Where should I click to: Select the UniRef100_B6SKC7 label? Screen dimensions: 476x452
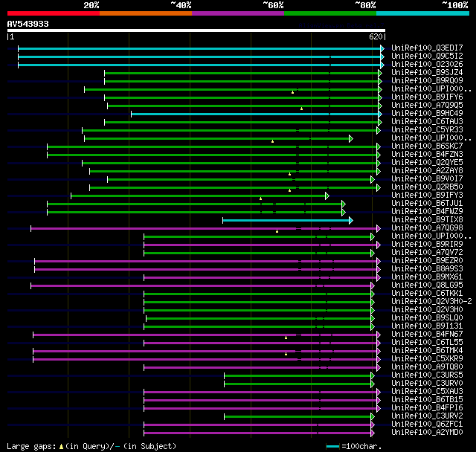point(427,146)
